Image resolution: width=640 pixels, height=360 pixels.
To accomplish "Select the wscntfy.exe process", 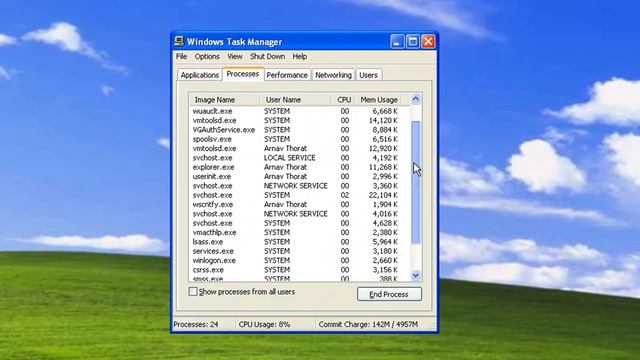I will 299,204.
